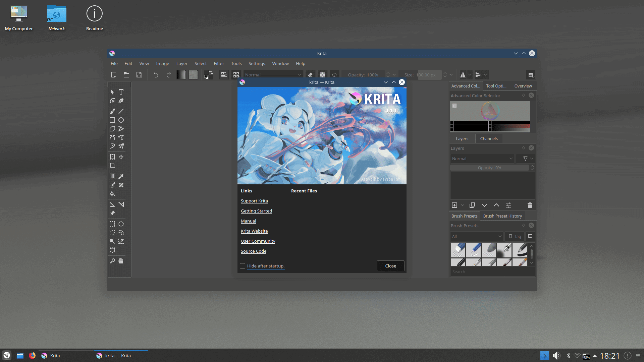Screen dimensions: 644x362
Task: Float the Brush Presets docker toggle
Action: (524, 225)
